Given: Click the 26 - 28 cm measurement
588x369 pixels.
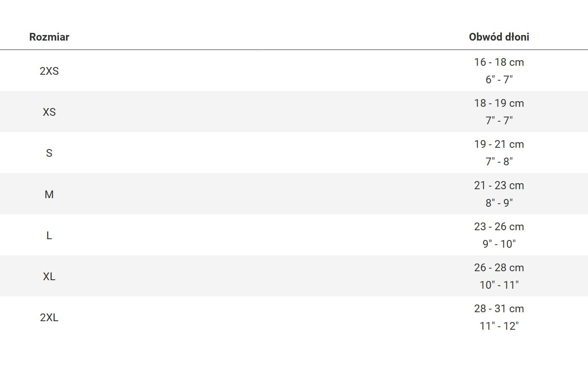Looking at the screenshot, I should [x=499, y=268].
